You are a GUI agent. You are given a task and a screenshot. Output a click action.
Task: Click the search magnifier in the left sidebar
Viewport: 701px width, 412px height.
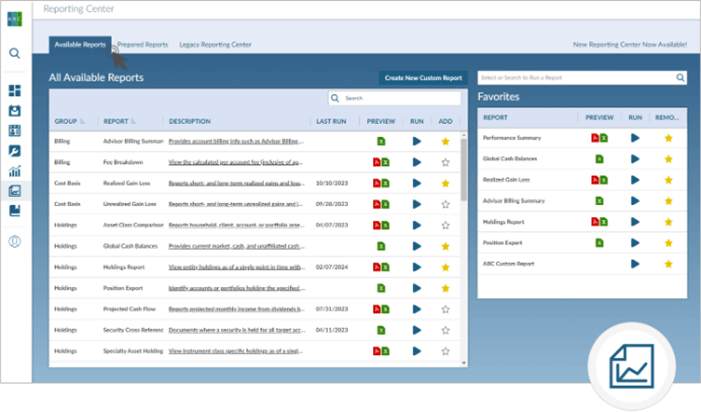pyautogui.click(x=15, y=53)
